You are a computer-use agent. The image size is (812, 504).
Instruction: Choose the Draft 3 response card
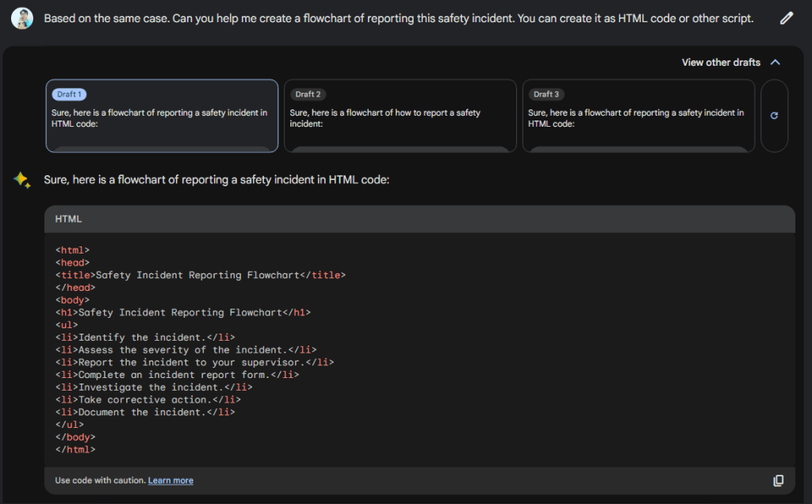pyautogui.click(x=638, y=116)
